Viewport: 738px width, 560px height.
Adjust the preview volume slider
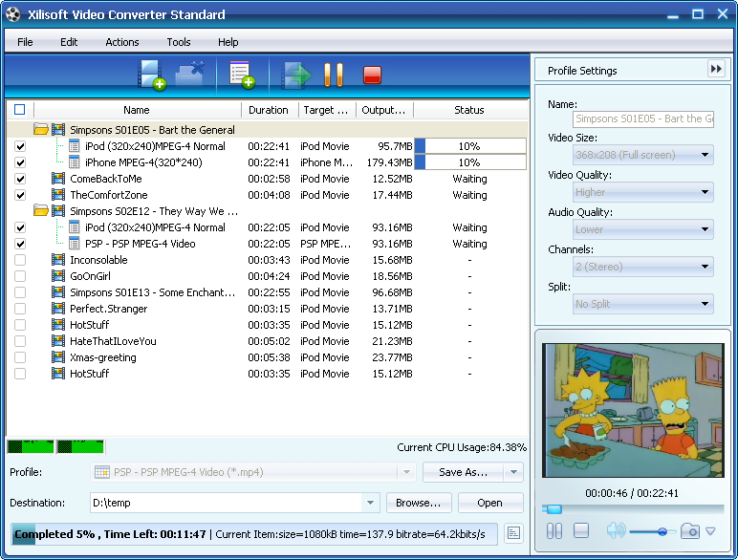(x=662, y=531)
